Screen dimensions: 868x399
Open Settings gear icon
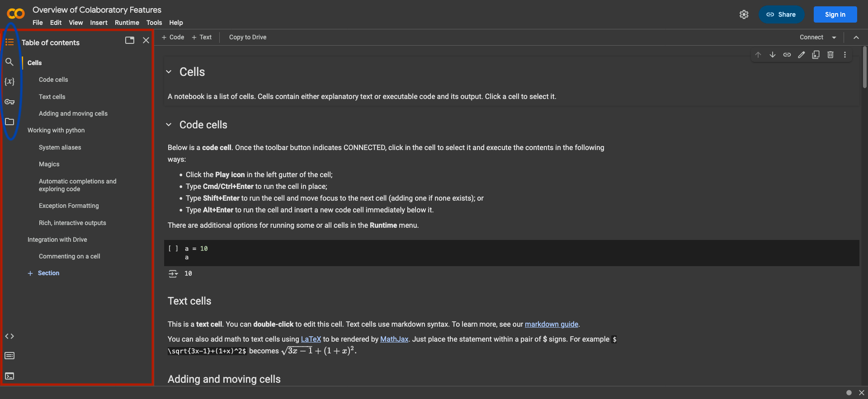tap(744, 14)
